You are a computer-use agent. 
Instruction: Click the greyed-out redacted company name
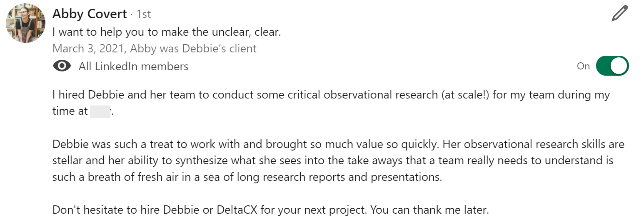pyautogui.click(x=100, y=111)
